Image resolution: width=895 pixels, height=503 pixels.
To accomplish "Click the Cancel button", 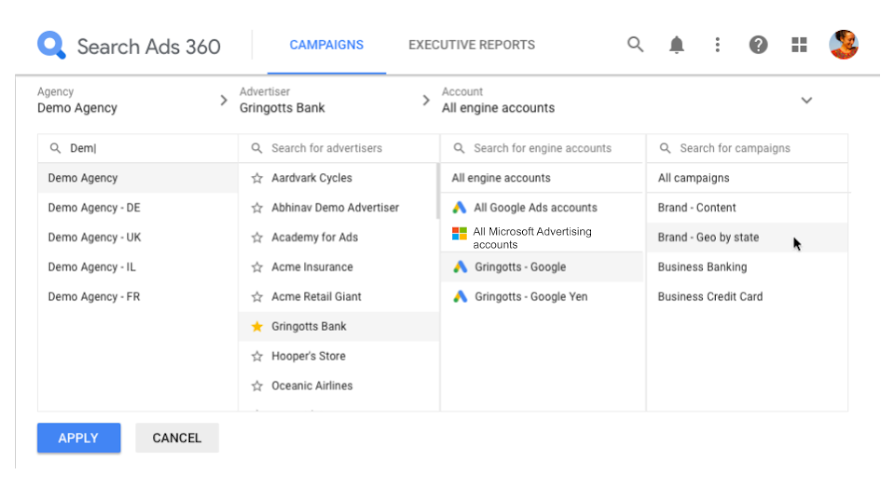I will pyautogui.click(x=177, y=438).
